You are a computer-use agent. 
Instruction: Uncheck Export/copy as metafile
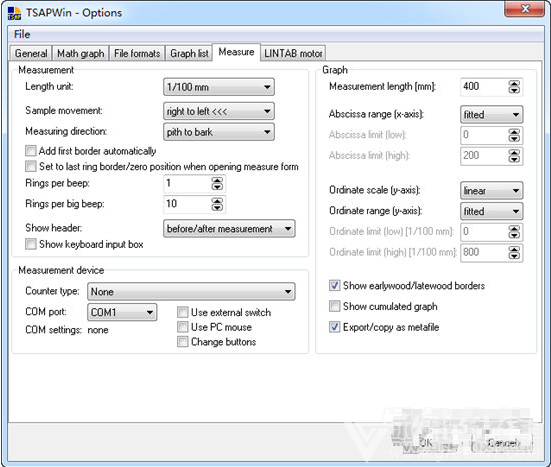click(335, 327)
